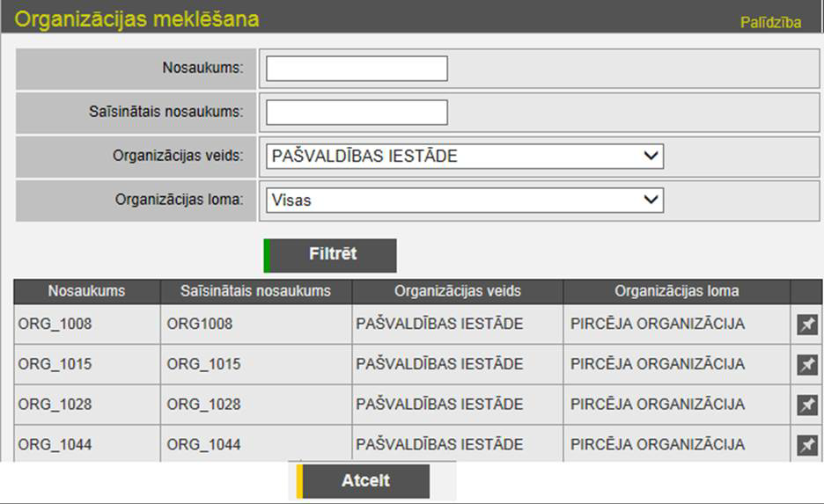Choose ORG_1044 via its pin icon

[x=806, y=445]
